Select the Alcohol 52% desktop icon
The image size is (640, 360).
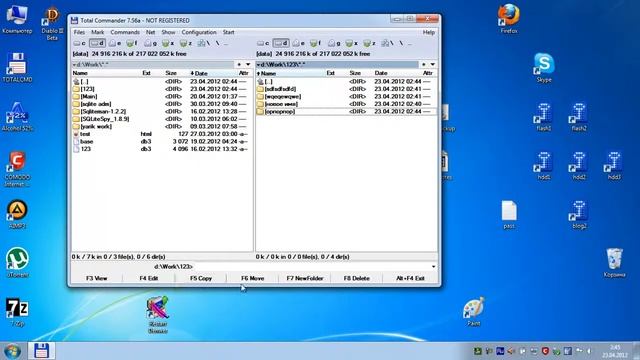[x=17, y=116]
